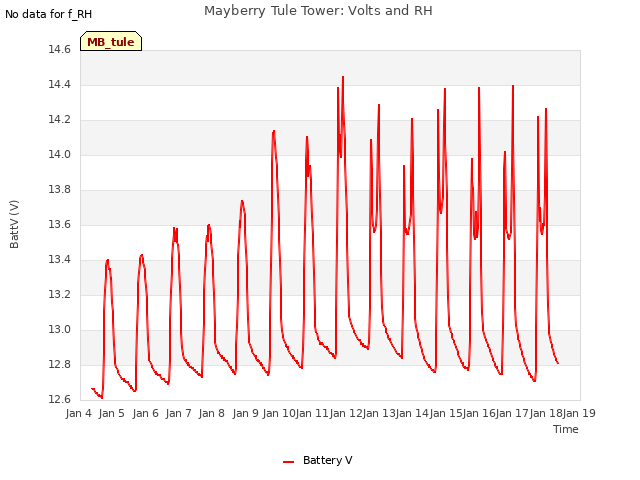Click the Jan 4 x-axis label
640x480 pixels.
[x=79, y=413]
